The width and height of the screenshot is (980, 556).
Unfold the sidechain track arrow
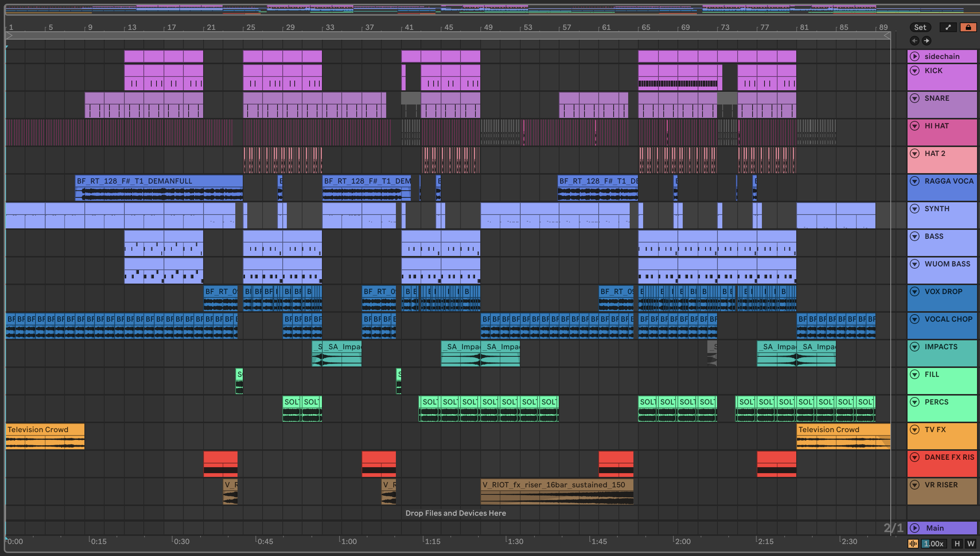click(x=915, y=56)
